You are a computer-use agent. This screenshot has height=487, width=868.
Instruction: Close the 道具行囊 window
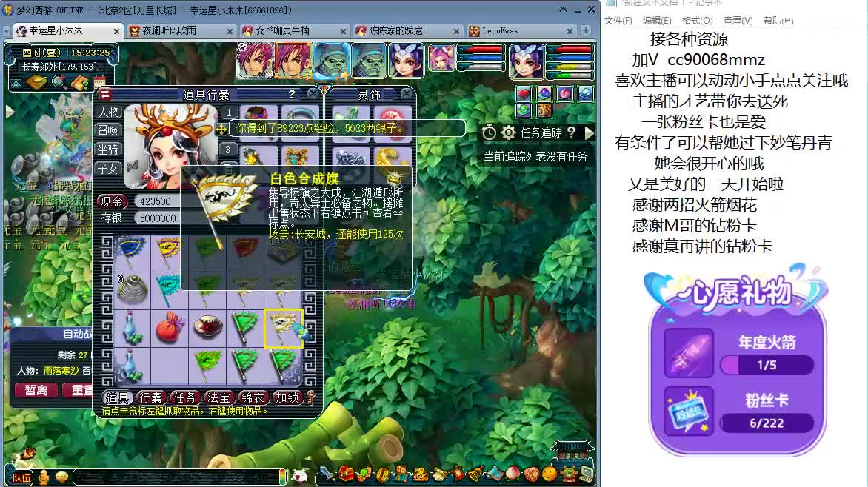pyautogui.click(x=313, y=94)
